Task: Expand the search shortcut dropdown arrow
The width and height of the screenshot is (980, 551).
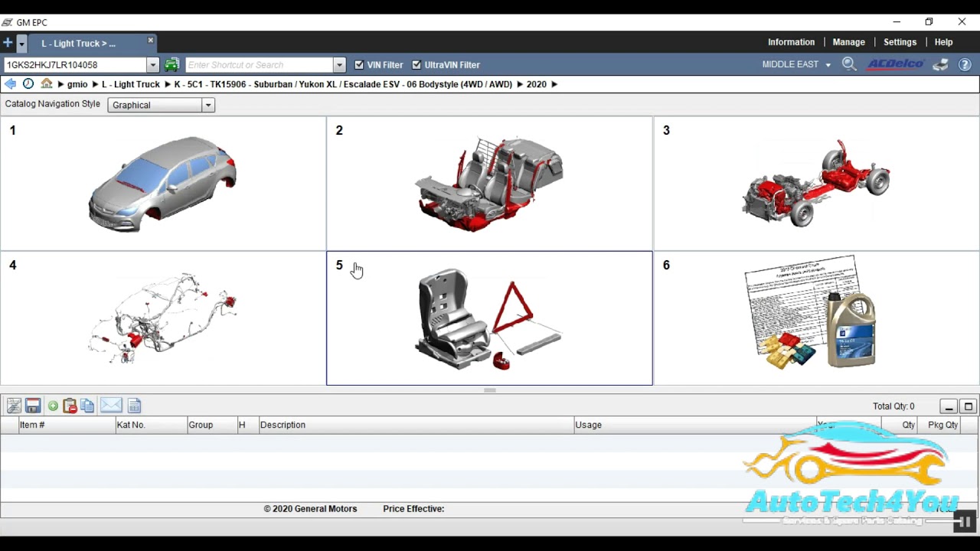Action: pos(339,65)
